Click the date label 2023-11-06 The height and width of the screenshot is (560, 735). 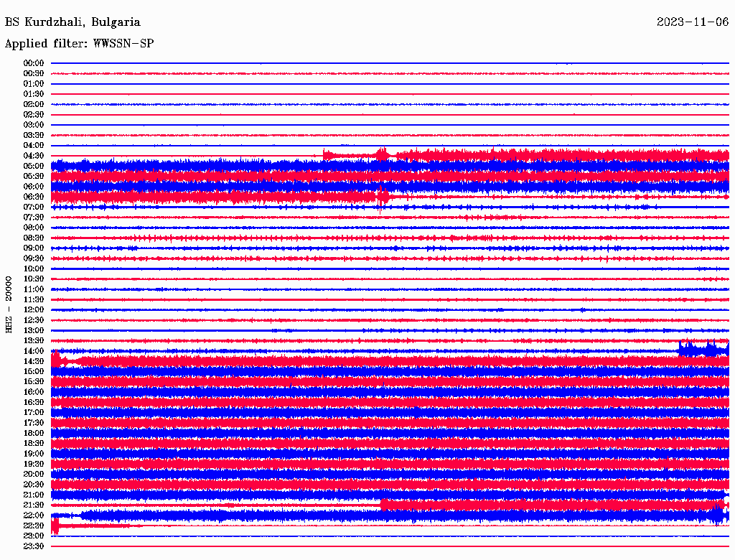point(693,22)
